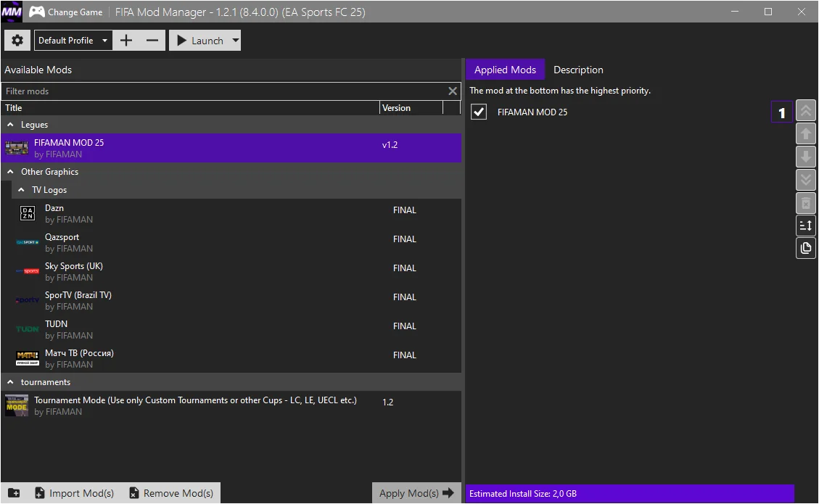Collapse the Other Graphics category

(10, 172)
